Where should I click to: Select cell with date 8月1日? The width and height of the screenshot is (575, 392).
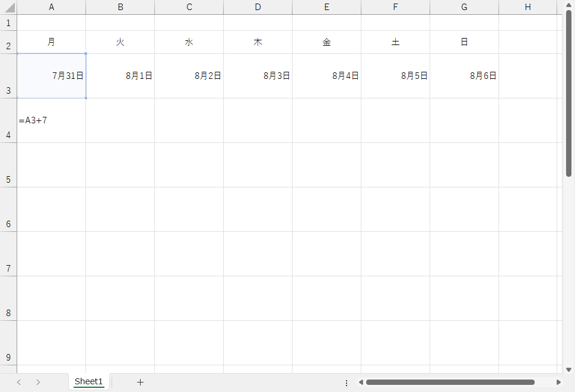(x=120, y=76)
